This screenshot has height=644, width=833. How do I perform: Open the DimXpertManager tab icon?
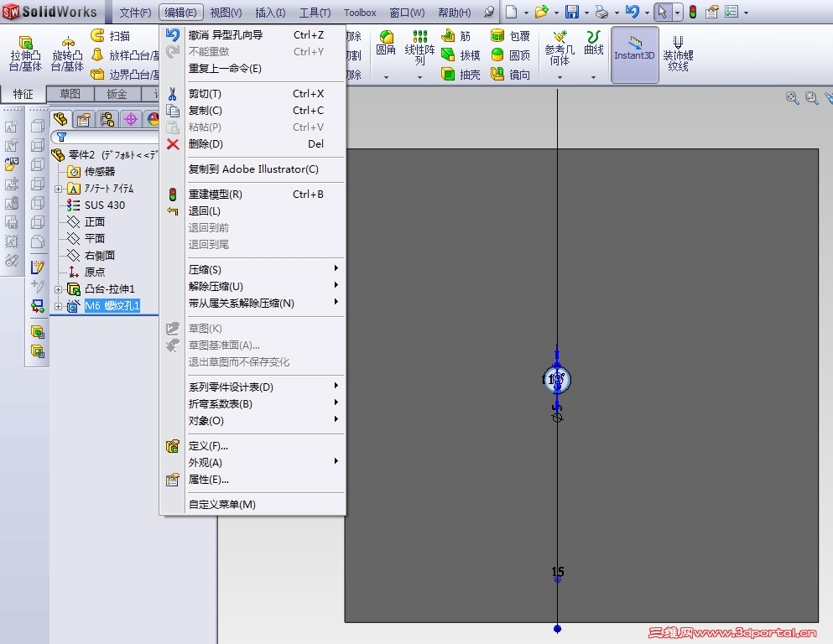pos(131,119)
